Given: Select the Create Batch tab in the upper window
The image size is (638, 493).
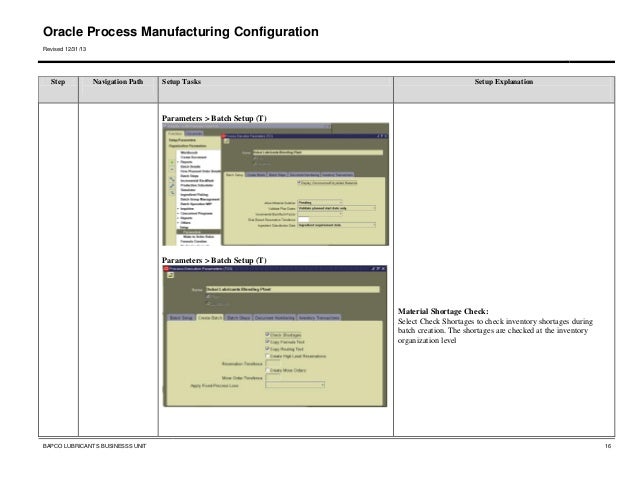Looking at the screenshot, I should pos(256,175).
